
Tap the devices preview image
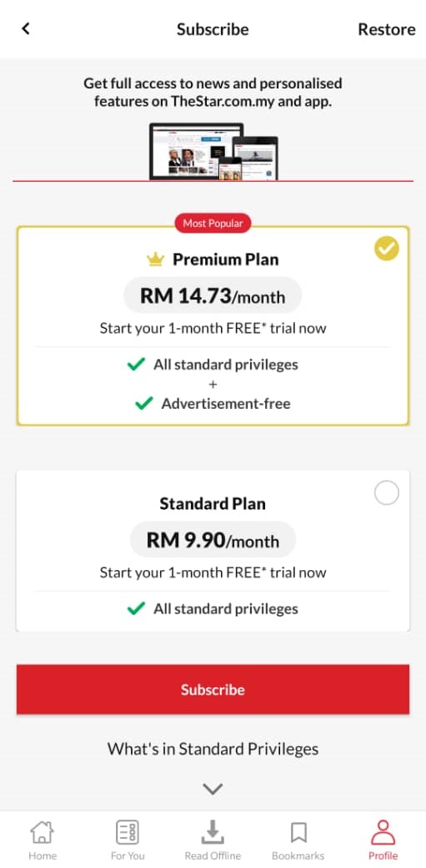coord(213,151)
